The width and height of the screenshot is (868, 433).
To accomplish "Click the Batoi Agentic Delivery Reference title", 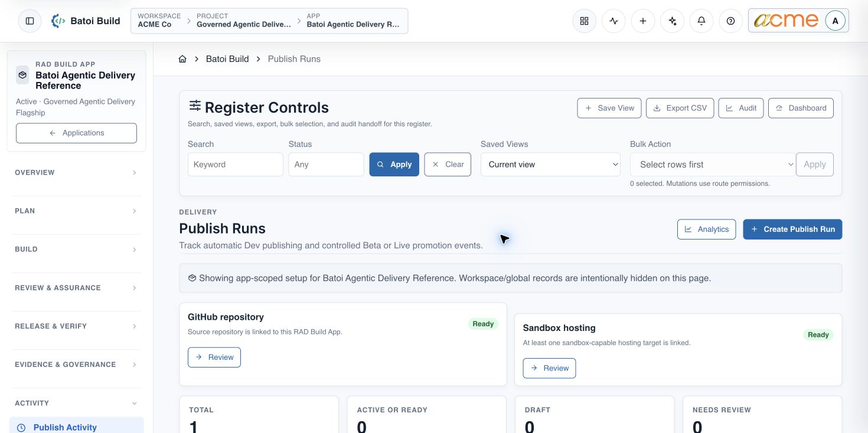I will (85, 81).
